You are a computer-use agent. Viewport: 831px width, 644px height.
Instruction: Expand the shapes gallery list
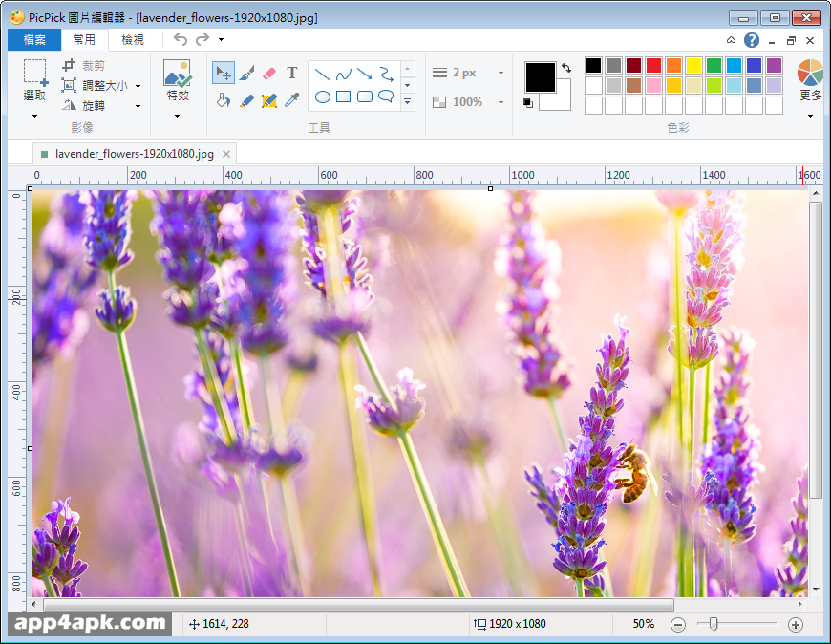coord(408,100)
